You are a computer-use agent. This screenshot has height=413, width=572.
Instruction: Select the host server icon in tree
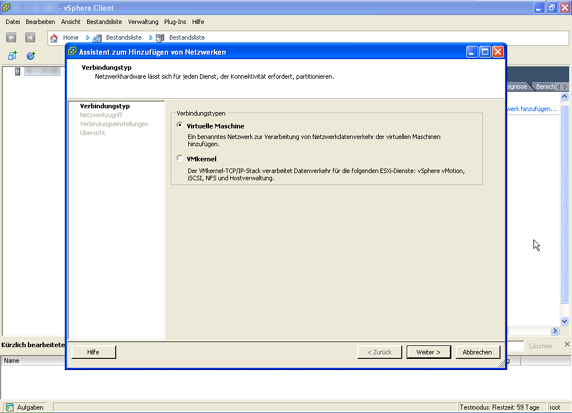pyautogui.click(x=18, y=72)
